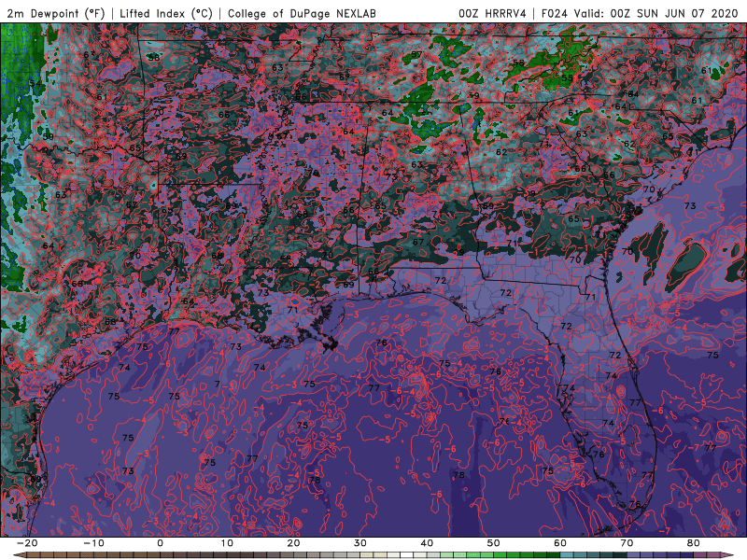Click the right arrow end of the color bar
Image resolution: width=747 pixels, height=560 pixels.
(729, 555)
